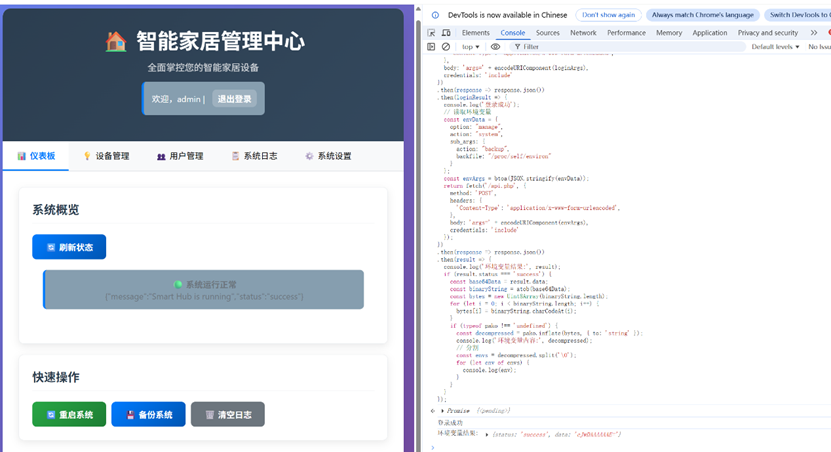Image resolution: width=831 pixels, height=452 pixels.
Task: Click the console Filter input field
Action: tap(628, 47)
